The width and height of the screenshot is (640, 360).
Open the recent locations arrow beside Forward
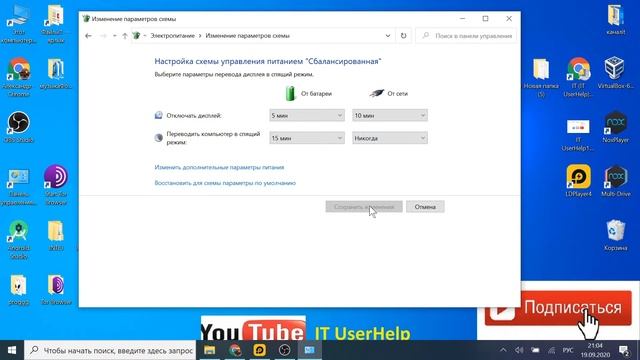[115, 36]
